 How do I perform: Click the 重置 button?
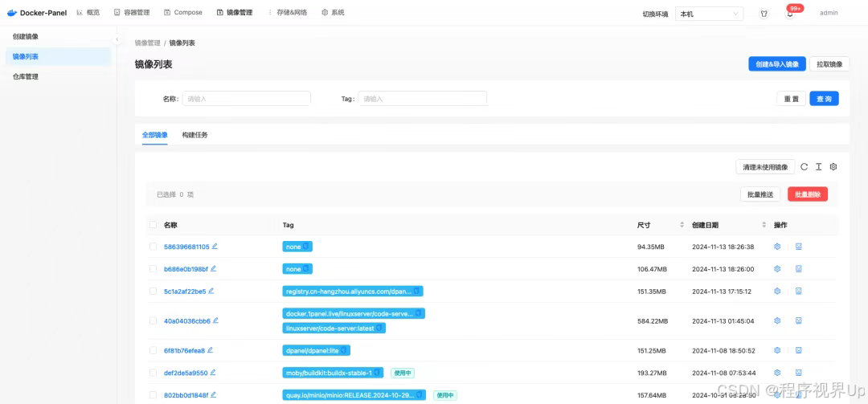tap(791, 99)
